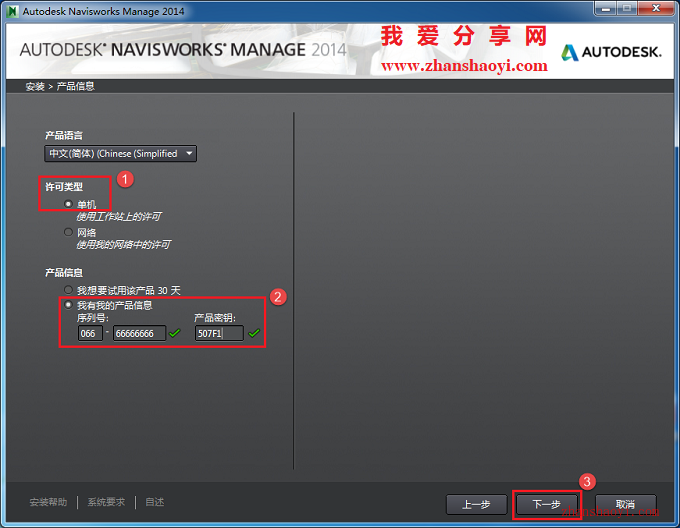
Task: Select the 网络 network license radio button
Action: pyautogui.click(x=68, y=232)
